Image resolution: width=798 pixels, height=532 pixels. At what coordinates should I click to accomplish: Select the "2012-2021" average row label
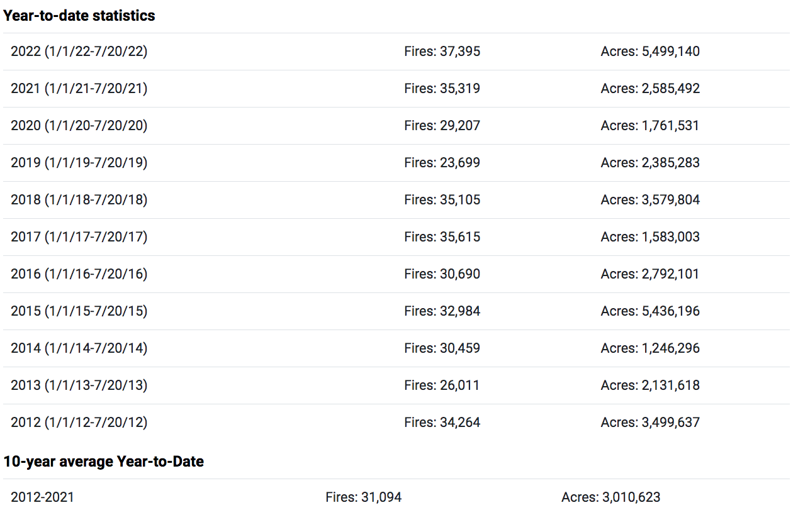click(x=42, y=497)
